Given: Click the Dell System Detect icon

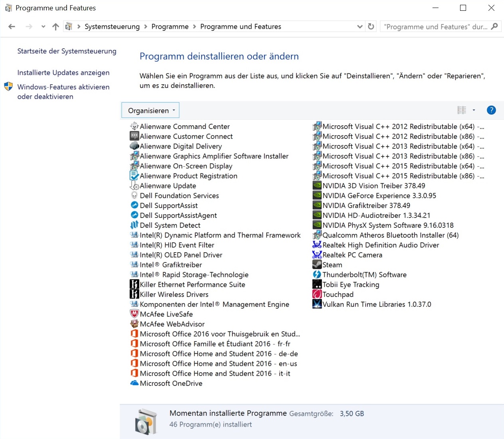Looking at the screenshot, I should coord(135,225).
